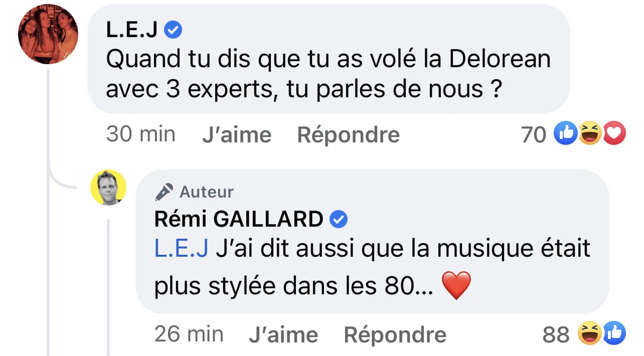Screen dimensions: 644x356
Task: Click Rémi GAILLARD's verified badge
Action: pyautogui.click(x=339, y=219)
